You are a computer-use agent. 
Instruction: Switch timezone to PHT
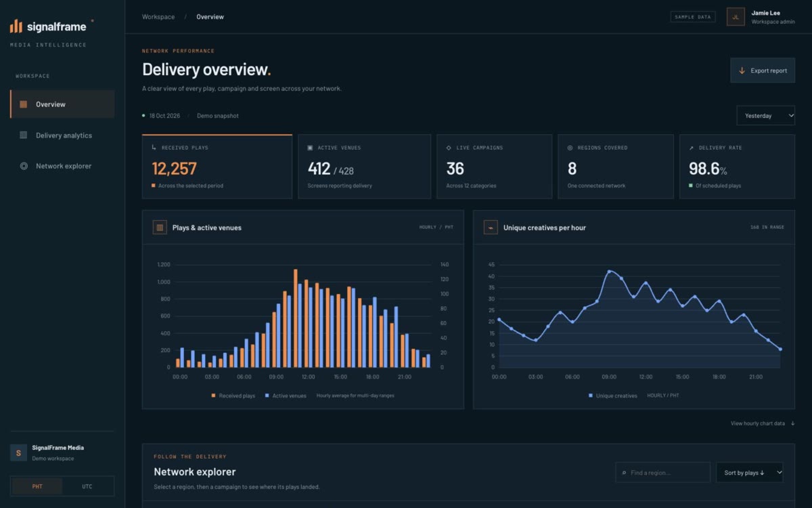37,486
